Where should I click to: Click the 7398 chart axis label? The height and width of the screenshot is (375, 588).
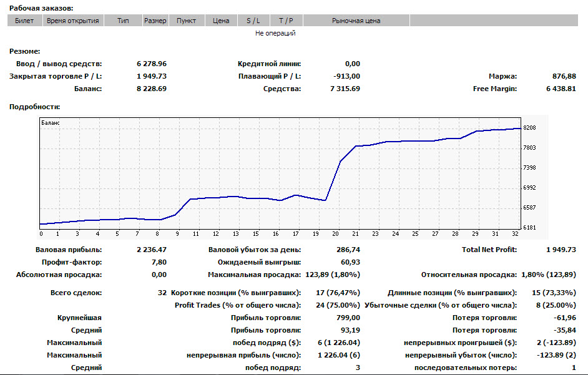tap(529, 168)
